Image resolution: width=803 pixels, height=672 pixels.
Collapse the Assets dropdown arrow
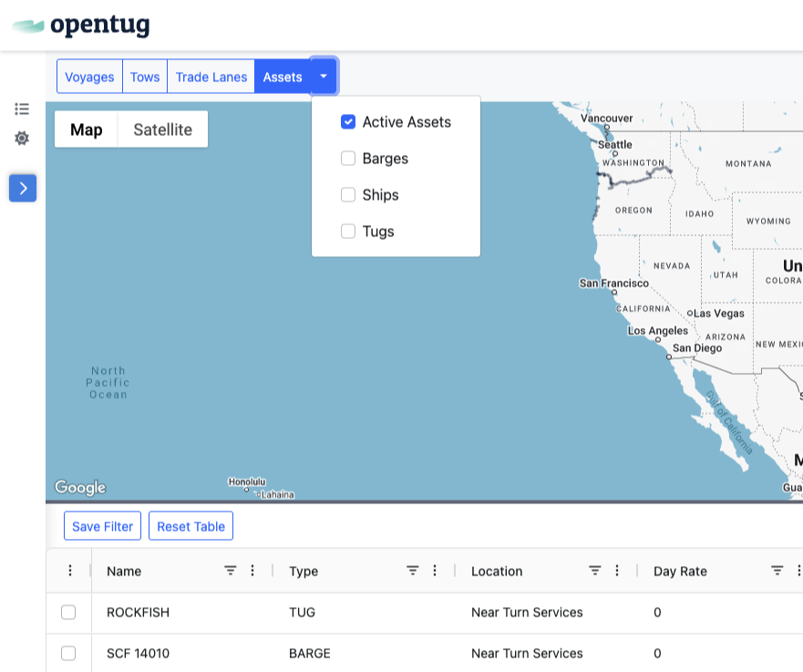(x=324, y=77)
